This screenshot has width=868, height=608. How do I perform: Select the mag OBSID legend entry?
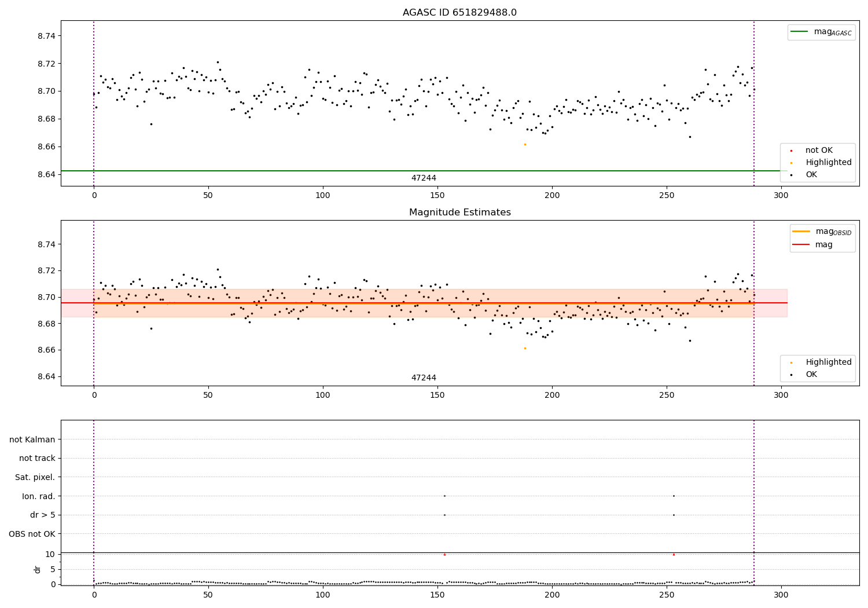coord(822,232)
